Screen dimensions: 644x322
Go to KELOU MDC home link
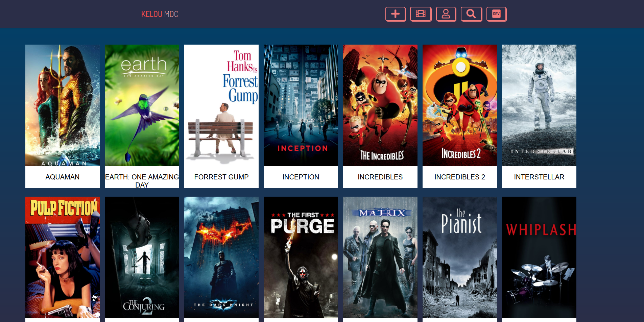point(160,14)
